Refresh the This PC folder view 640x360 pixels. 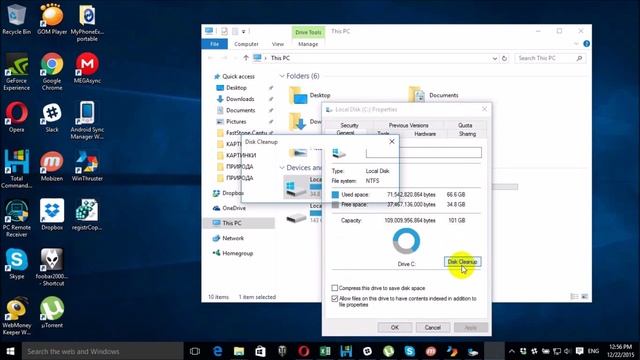tap(504, 58)
